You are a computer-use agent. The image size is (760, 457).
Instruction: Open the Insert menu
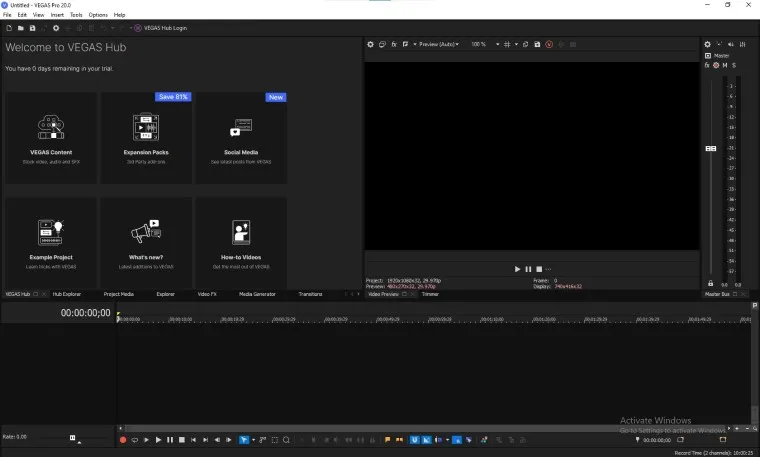57,15
